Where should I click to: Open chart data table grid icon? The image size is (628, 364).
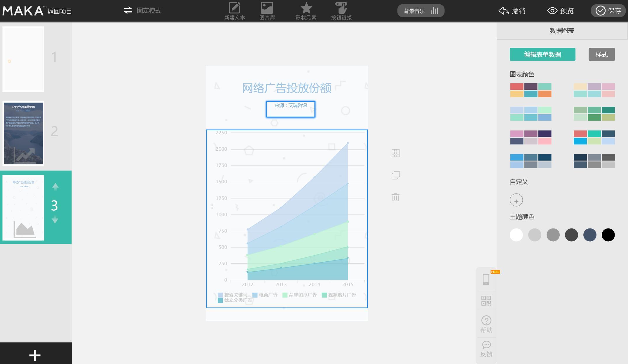click(395, 153)
